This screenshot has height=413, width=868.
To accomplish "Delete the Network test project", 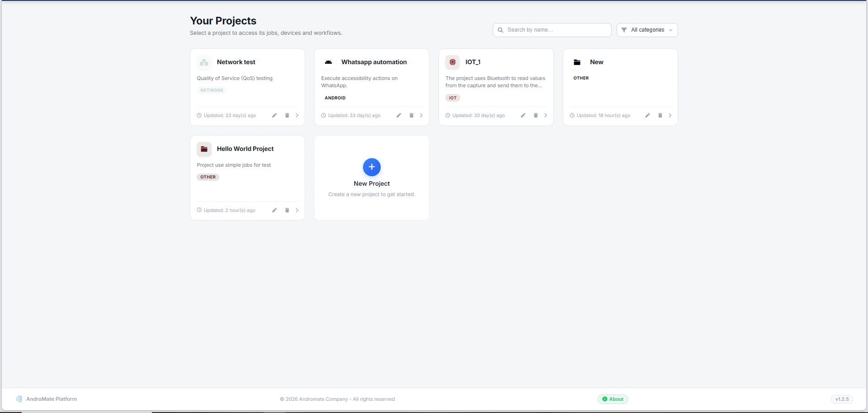I will 287,115.
